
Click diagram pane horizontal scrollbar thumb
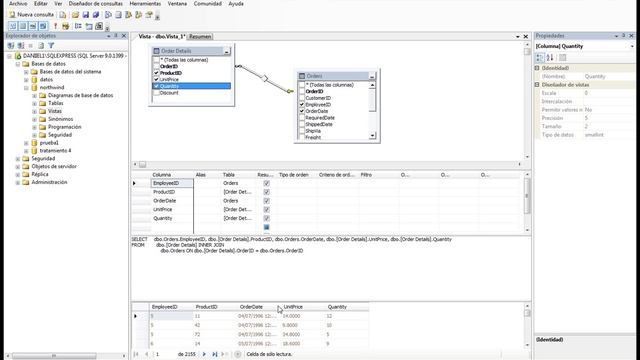coord(142,164)
